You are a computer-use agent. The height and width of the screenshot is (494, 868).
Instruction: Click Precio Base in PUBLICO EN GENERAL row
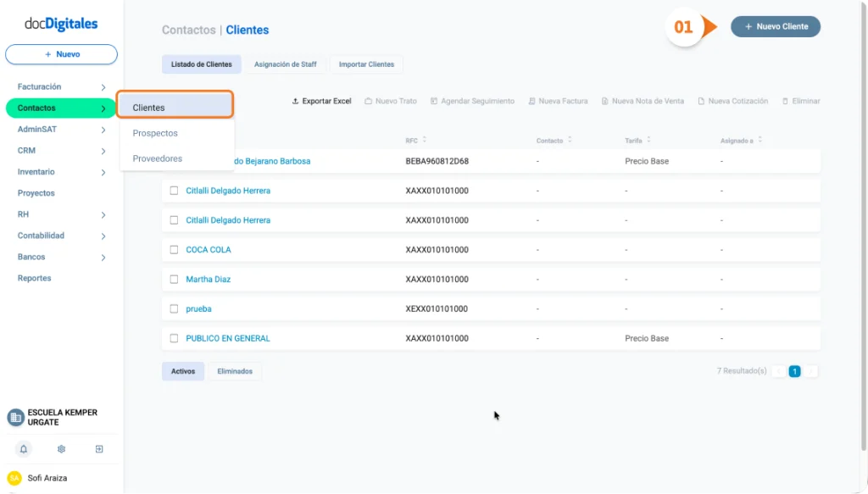coord(647,338)
